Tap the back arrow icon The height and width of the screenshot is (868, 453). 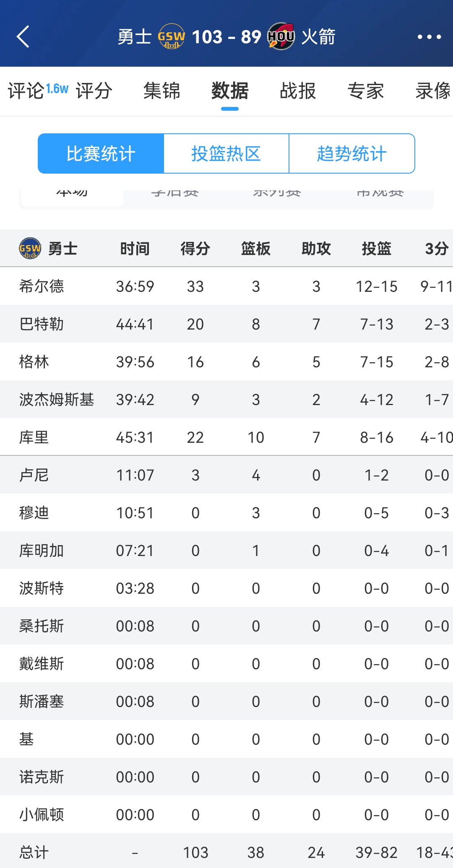[23, 37]
